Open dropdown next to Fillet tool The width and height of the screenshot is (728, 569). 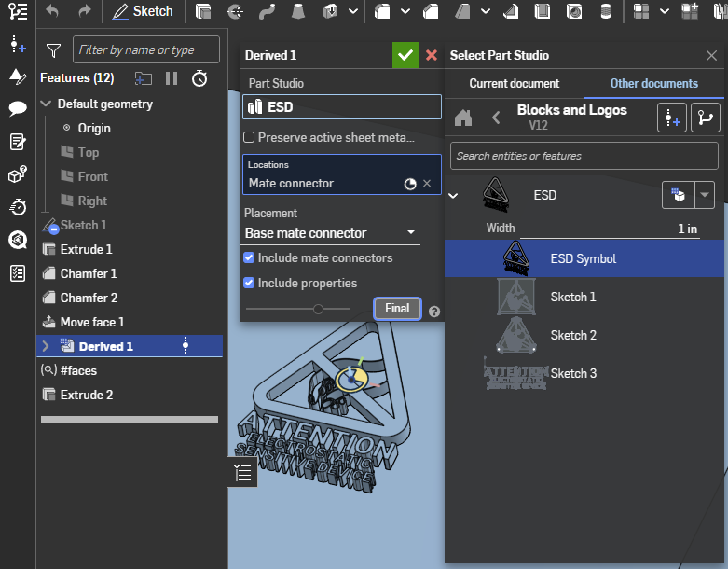[x=405, y=11]
